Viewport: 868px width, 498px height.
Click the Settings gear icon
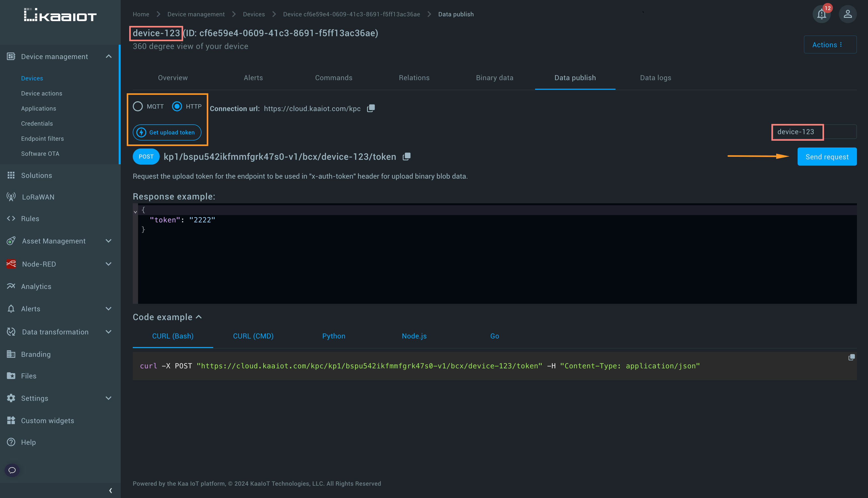tap(11, 398)
